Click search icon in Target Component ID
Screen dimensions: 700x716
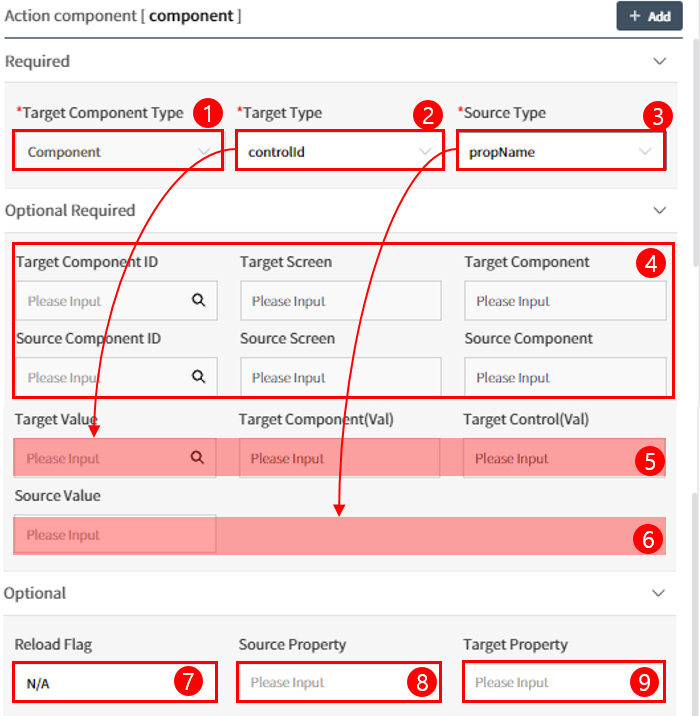[x=199, y=300]
